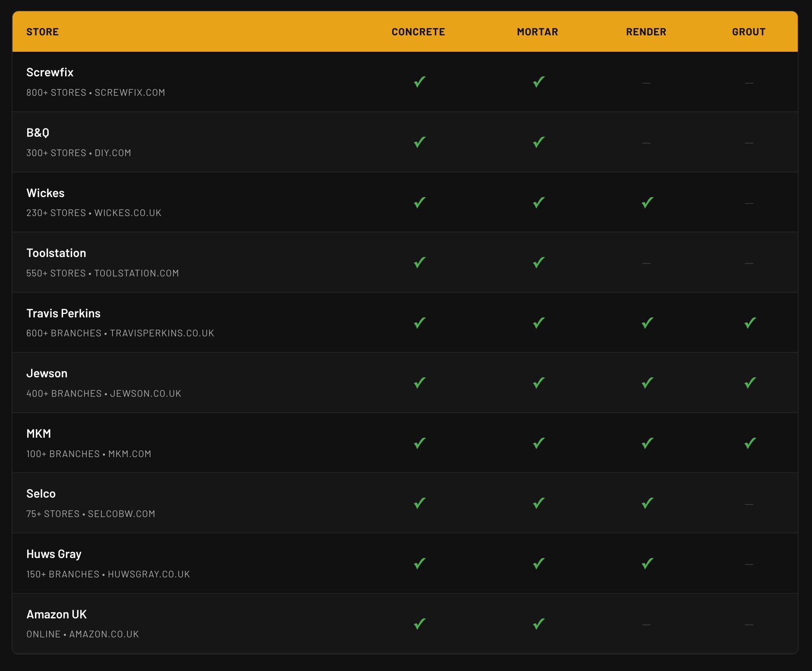Click the Travis Perkins Render checkmark

pyautogui.click(x=647, y=323)
